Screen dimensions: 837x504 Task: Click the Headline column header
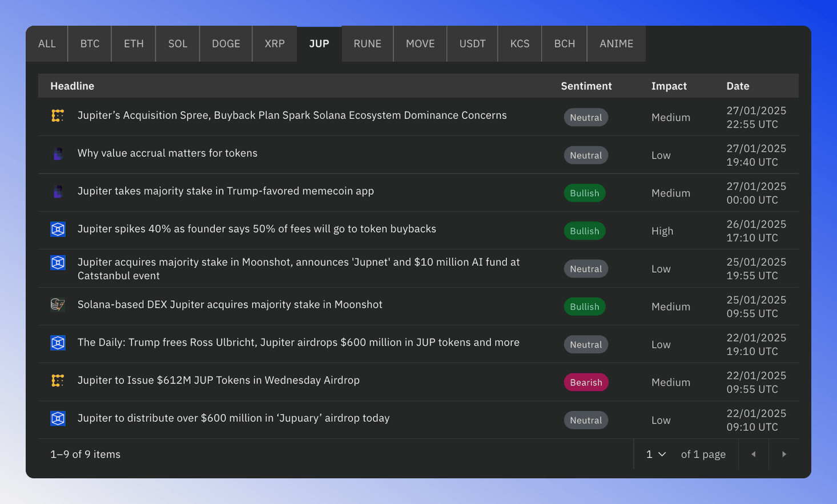[x=73, y=86]
